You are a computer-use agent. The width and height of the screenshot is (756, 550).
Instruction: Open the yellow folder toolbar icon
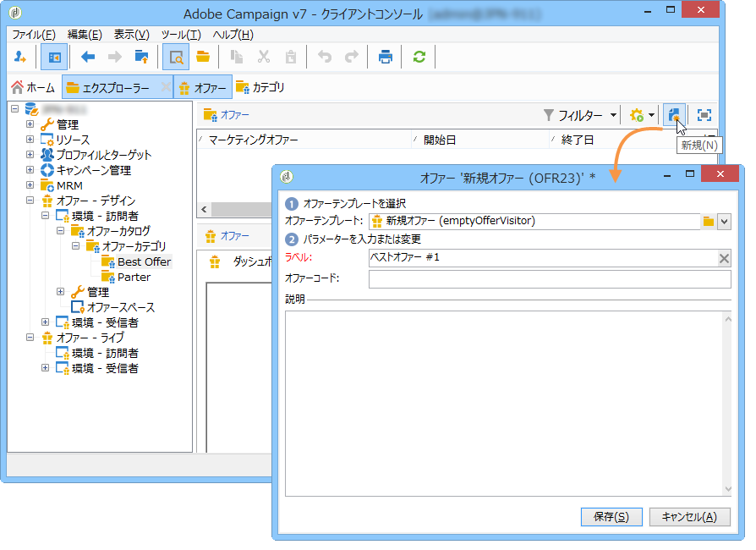click(x=203, y=57)
